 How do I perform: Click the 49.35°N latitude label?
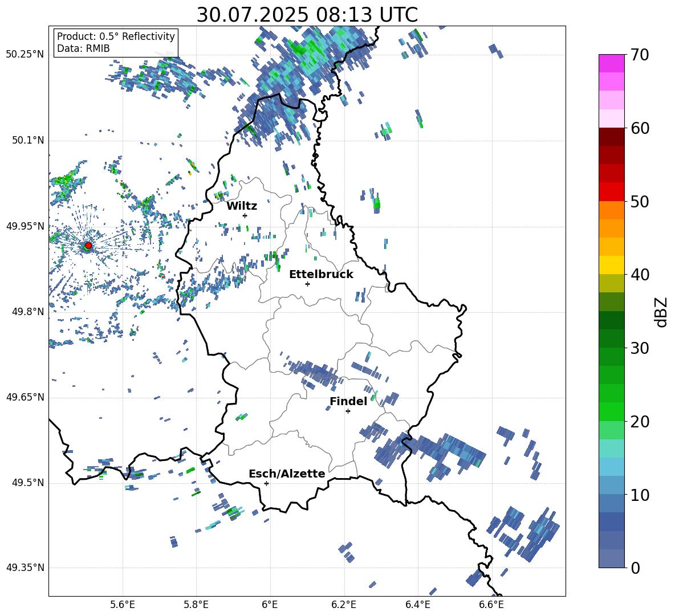tap(25, 568)
